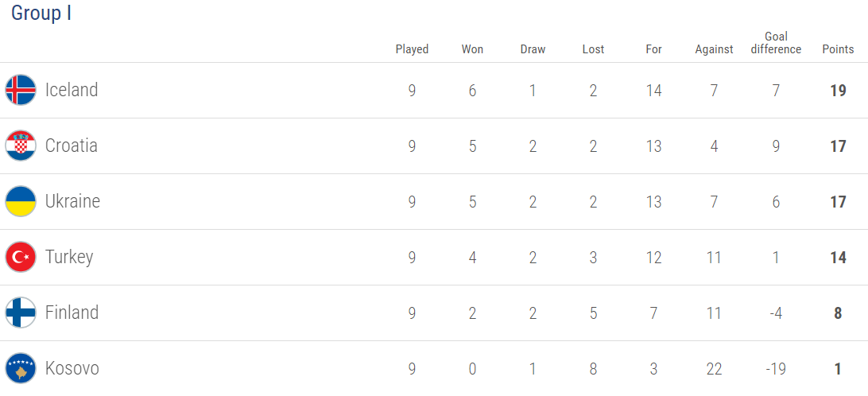This screenshot has width=868, height=396.
Task: Sort by the Points column header
Action: 838,49
